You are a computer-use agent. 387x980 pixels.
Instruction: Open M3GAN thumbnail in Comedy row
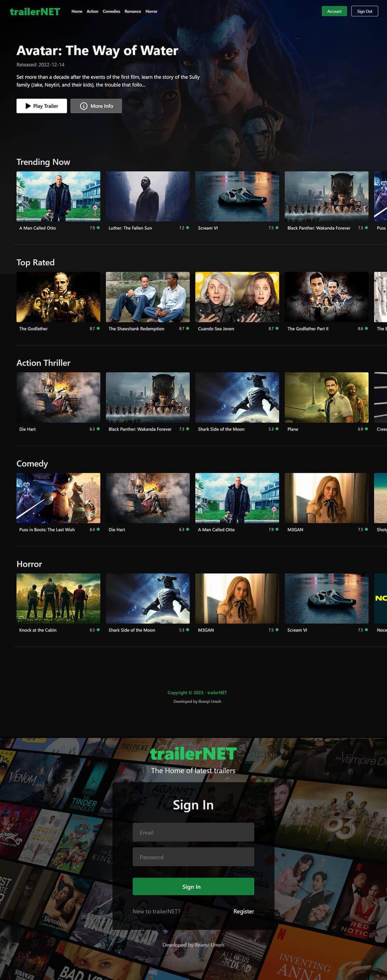pos(326,498)
